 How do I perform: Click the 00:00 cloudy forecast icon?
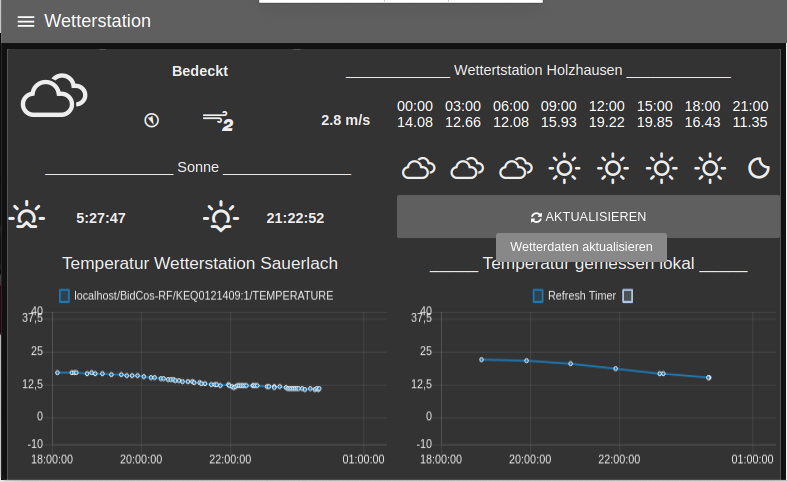click(x=418, y=168)
